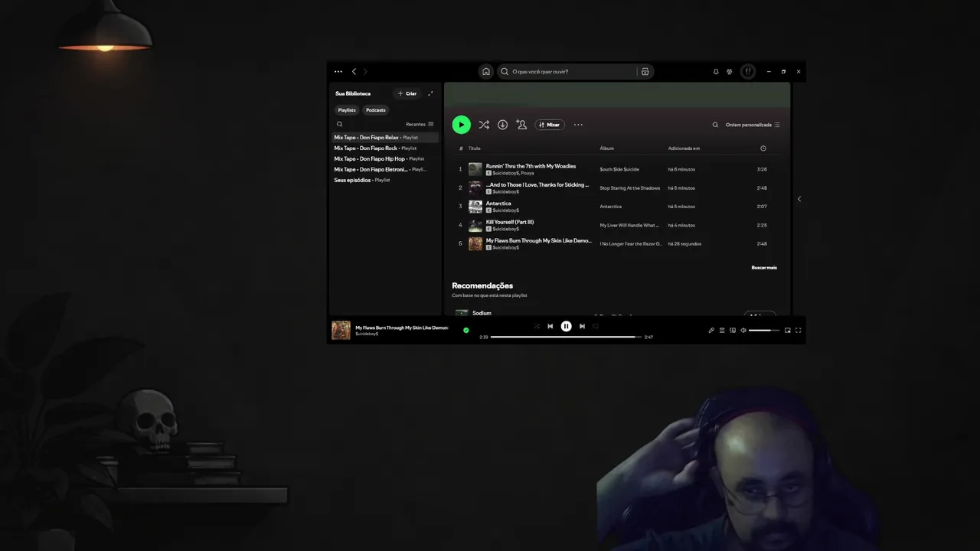Go forward with the right arrow
The width and height of the screenshot is (980, 551).
[x=365, y=71]
